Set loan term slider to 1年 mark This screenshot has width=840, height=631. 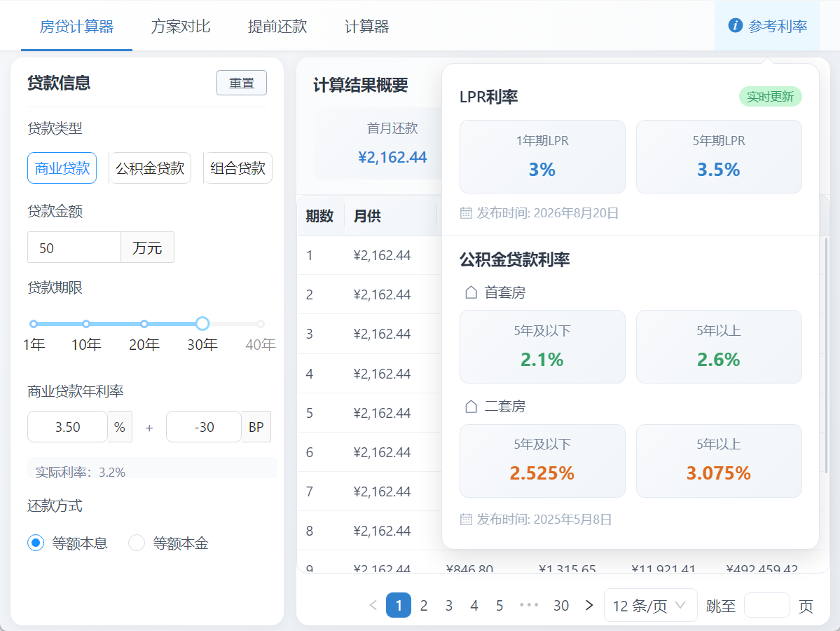34,324
